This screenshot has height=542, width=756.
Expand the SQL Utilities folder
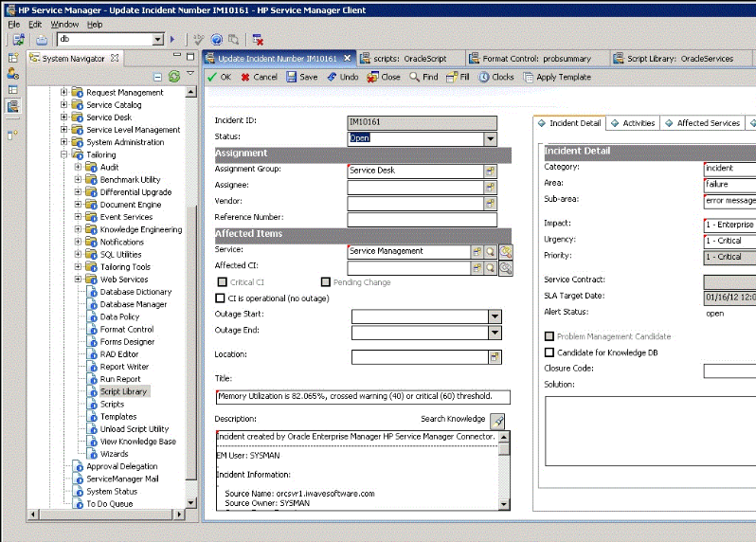coord(78,254)
